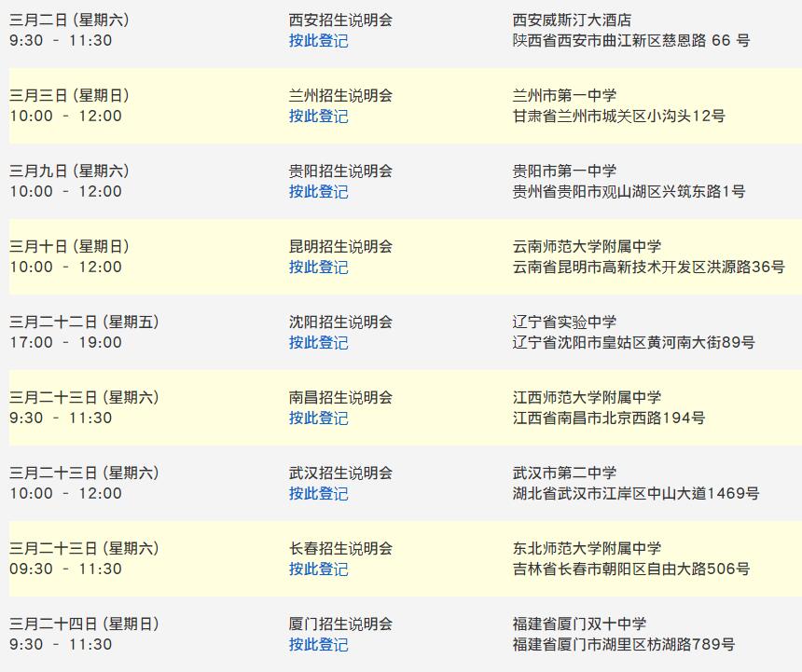The width and height of the screenshot is (802, 672).
Task: Click 按此登记 under 南昌招生说明会
Action: (318, 418)
